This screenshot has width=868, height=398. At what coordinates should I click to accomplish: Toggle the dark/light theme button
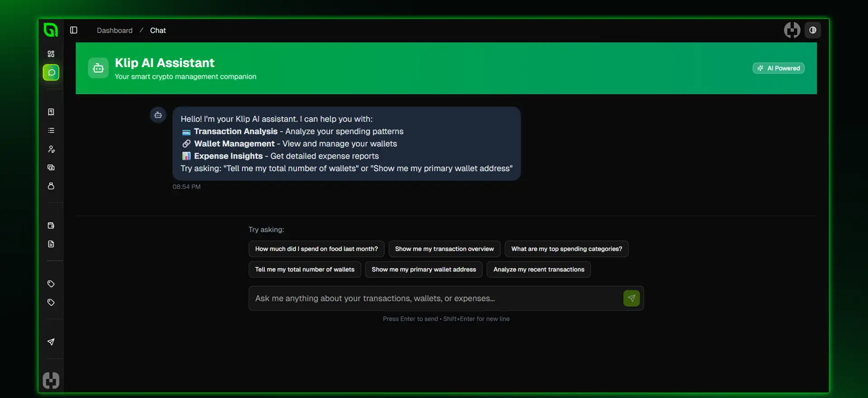click(x=812, y=30)
